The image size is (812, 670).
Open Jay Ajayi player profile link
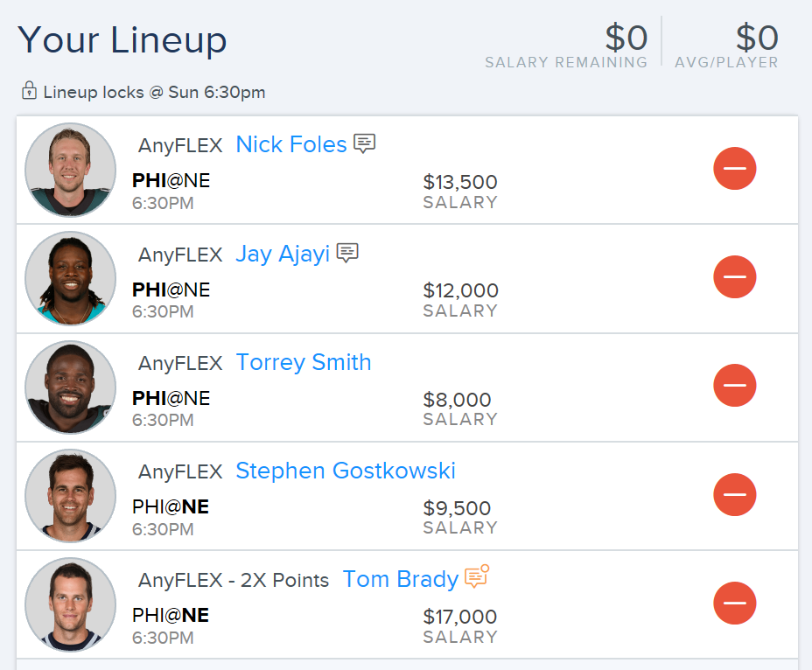[283, 255]
